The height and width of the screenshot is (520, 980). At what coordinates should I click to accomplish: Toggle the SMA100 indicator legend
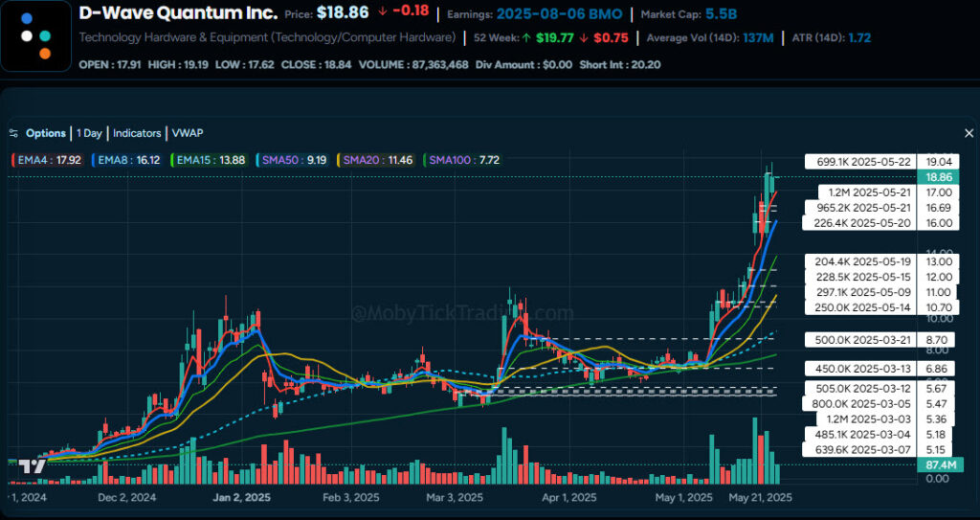(x=463, y=160)
